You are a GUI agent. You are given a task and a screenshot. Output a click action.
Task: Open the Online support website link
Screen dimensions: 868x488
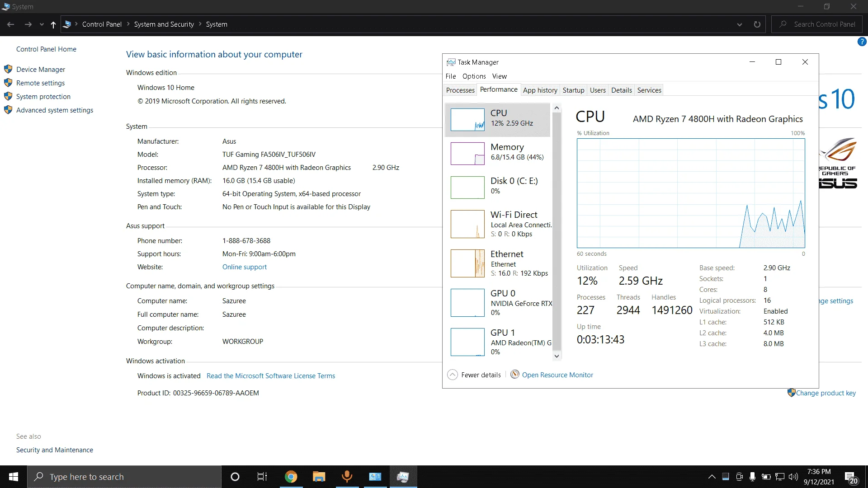(x=245, y=267)
